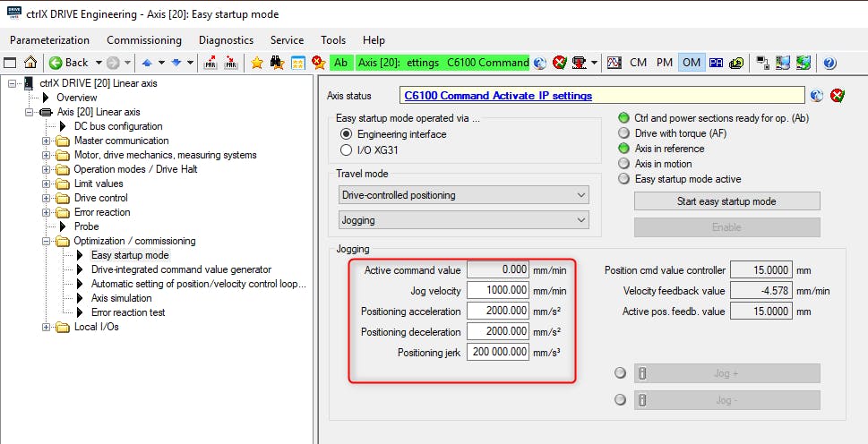The height and width of the screenshot is (444, 868).
Task: Click the load parameters PAR icon
Action: pyautogui.click(x=211, y=63)
